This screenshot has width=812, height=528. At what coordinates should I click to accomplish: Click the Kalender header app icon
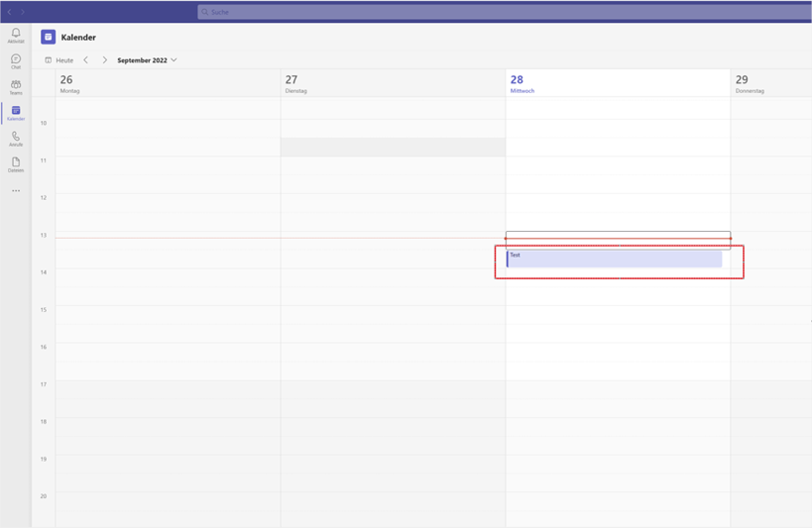[x=49, y=37]
